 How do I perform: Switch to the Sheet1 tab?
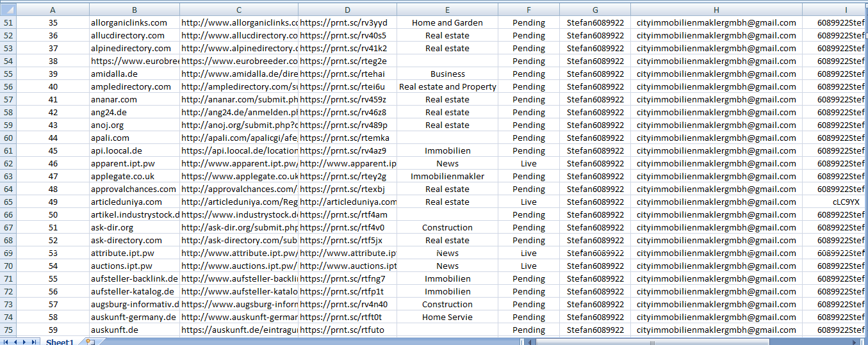tap(60, 342)
